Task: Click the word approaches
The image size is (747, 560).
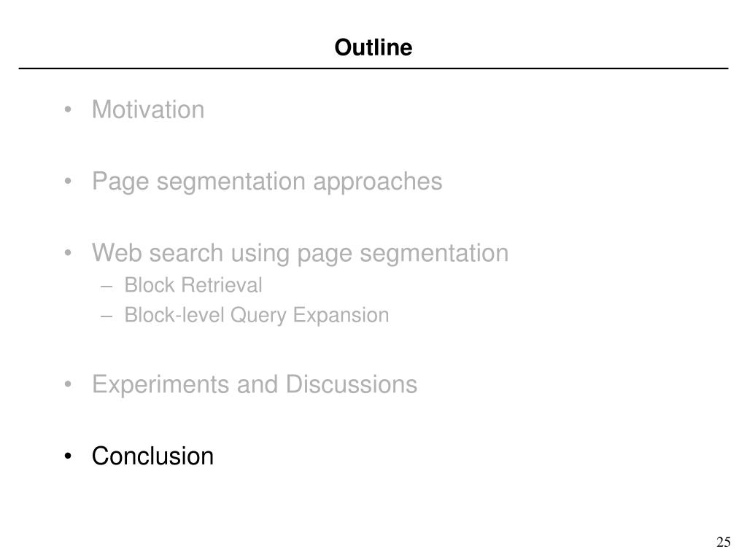Action: [x=378, y=183]
